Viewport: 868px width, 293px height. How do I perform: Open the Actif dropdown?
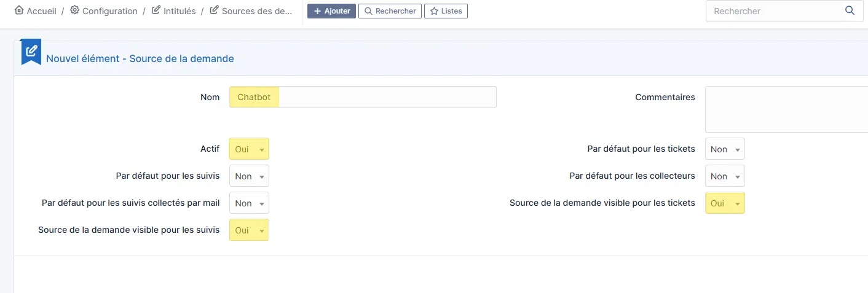click(x=249, y=149)
